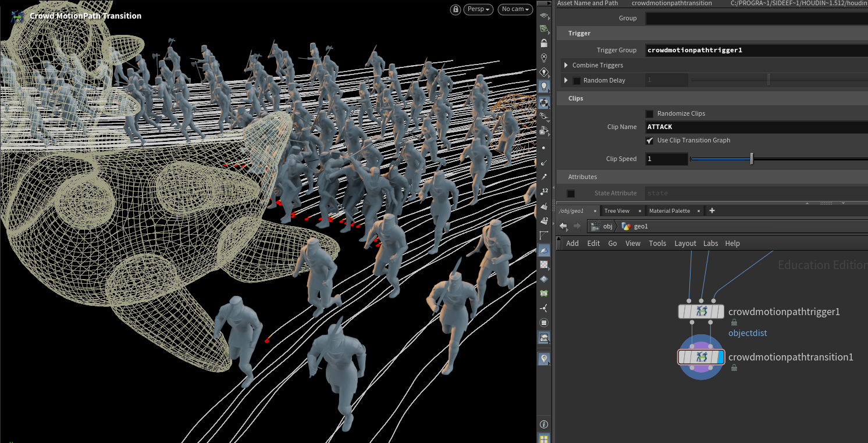The height and width of the screenshot is (443, 868).
Task: Select the crowdmotionpathtrigger1 node
Action: point(701,312)
